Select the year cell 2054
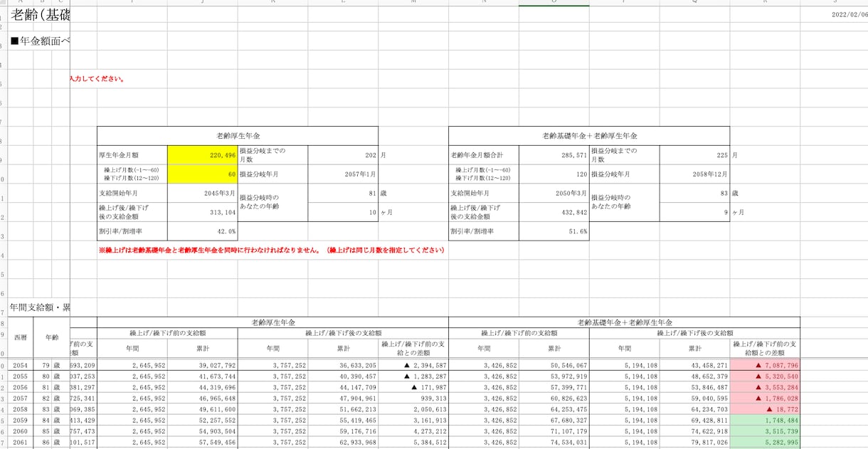868x449 pixels. (20, 365)
